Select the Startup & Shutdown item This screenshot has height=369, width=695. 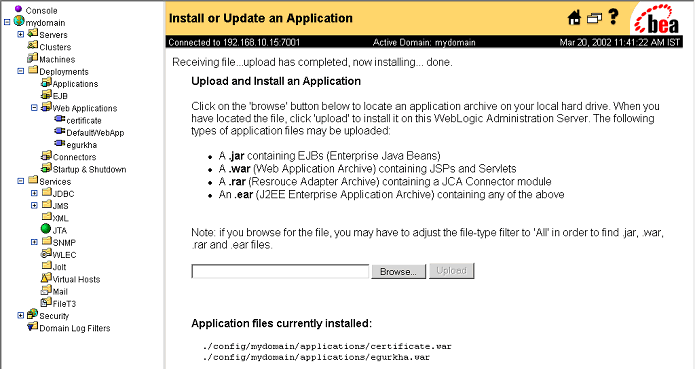point(90,170)
